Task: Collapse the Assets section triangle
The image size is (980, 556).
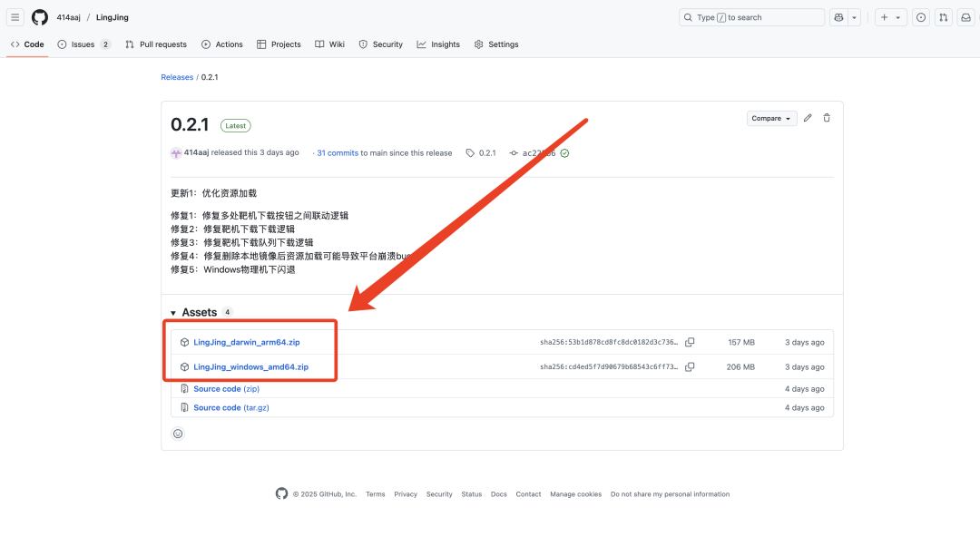Action: pos(173,313)
